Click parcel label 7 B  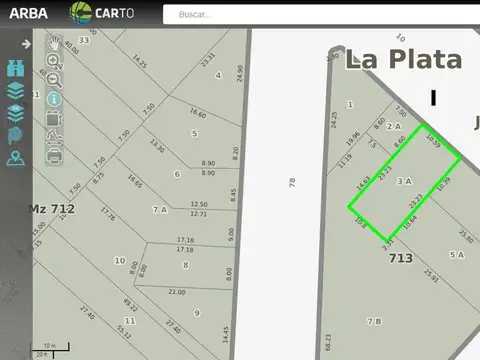374,321
